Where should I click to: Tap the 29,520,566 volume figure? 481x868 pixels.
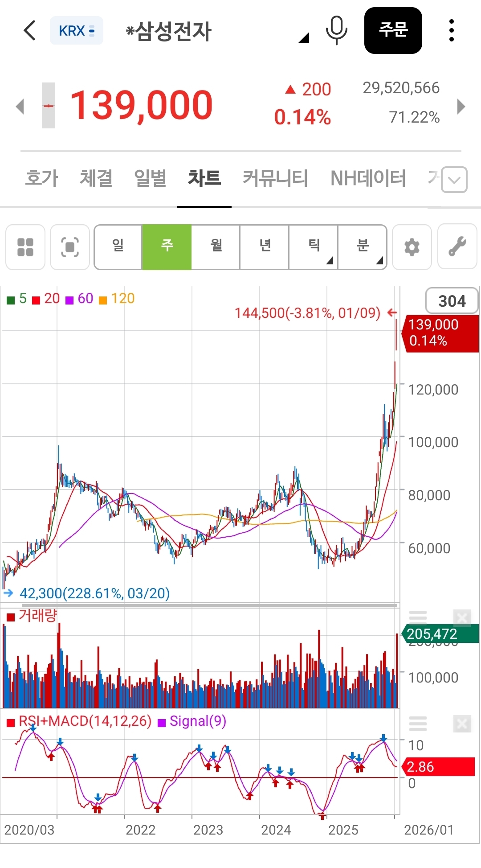(x=401, y=88)
